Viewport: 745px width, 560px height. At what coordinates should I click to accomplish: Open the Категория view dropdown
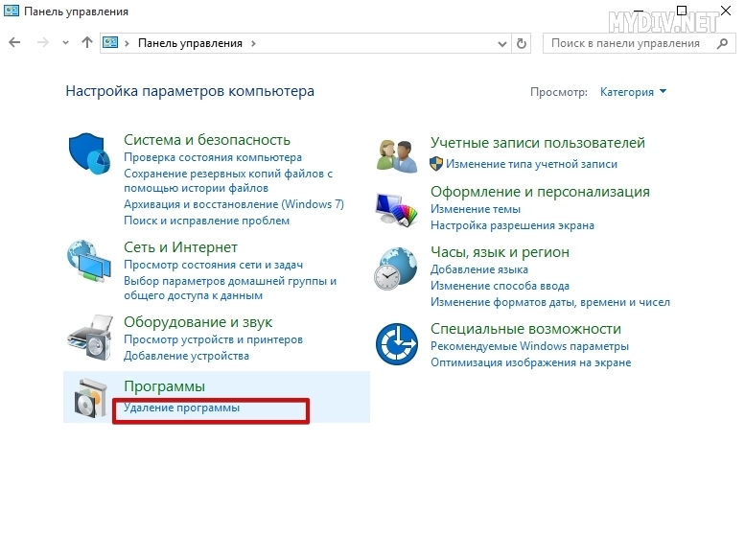[x=633, y=92]
